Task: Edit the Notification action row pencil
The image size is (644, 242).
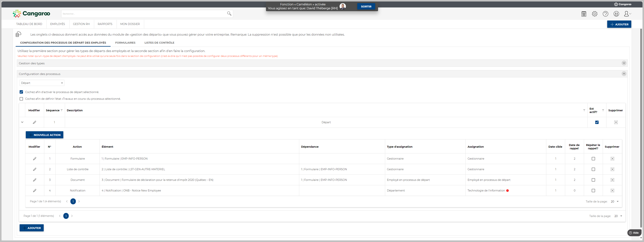Action: click(35, 191)
